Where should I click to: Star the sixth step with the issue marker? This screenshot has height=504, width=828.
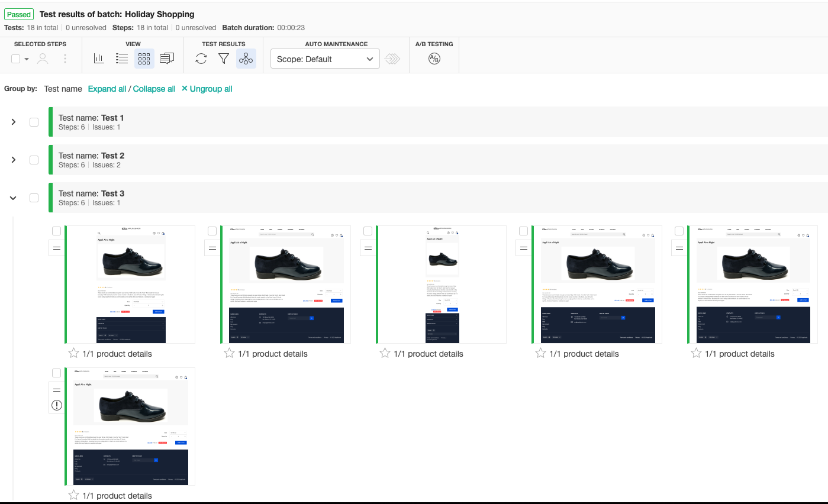(x=73, y=495)
